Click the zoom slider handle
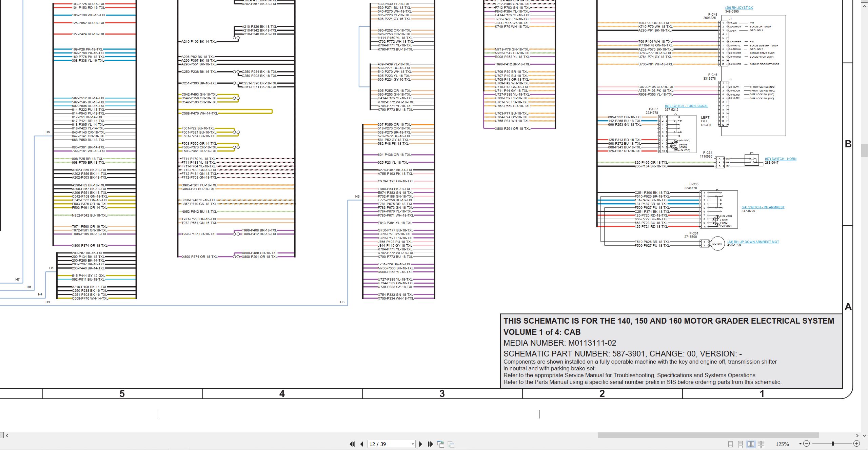The image size is (868, 450). [x=833, y=444]
